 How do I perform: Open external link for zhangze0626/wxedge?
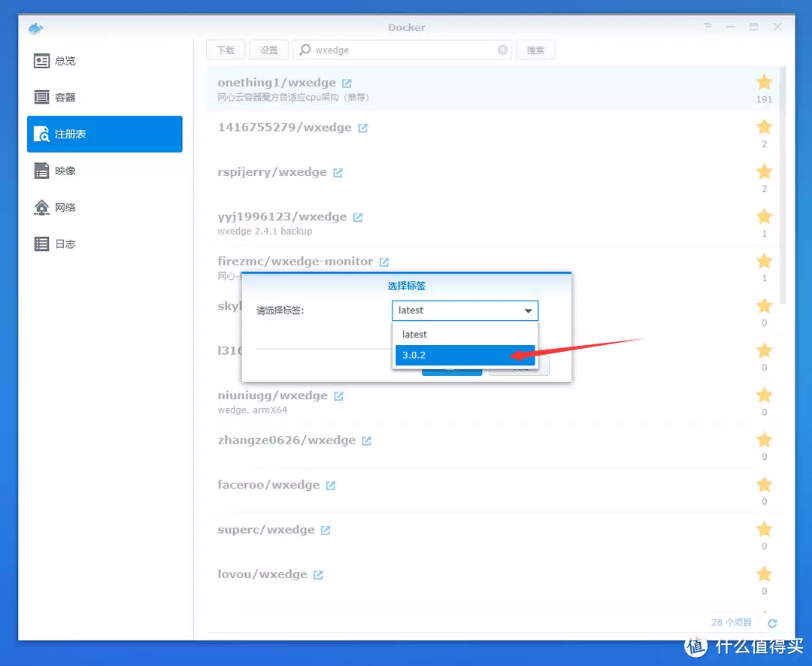click(367, 440)
